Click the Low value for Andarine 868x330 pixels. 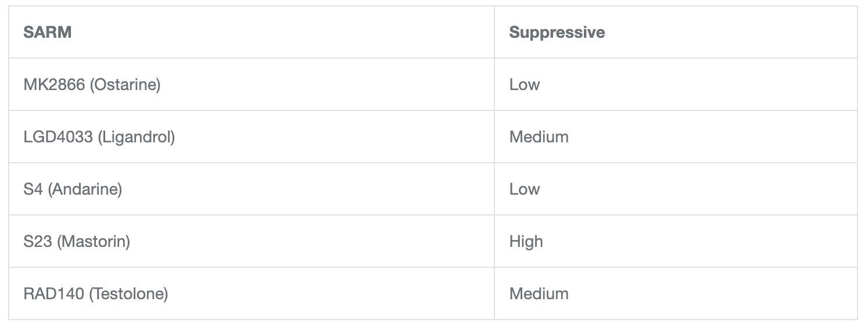click(x=525, y=189)
